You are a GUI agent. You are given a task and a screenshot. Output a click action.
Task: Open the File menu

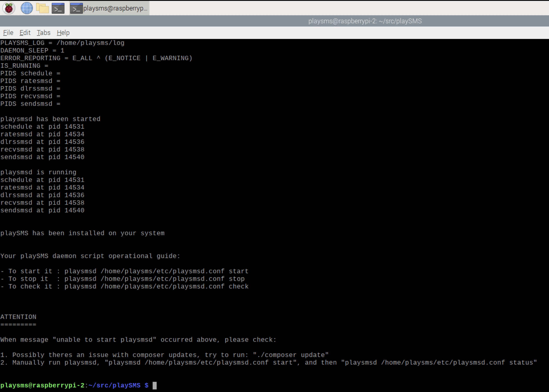click(8, 33)
